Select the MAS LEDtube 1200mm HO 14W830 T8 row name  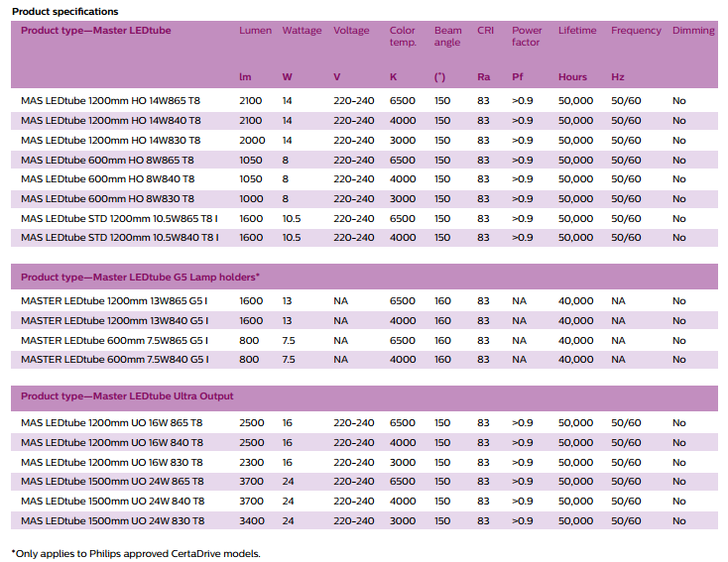tap(111, 141)
